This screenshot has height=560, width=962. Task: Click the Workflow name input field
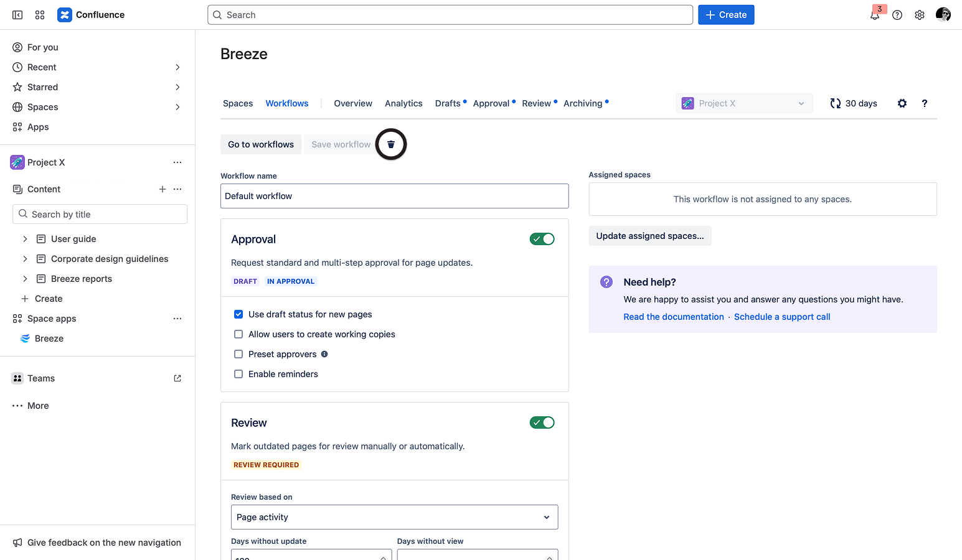click(x=394, y=195)
